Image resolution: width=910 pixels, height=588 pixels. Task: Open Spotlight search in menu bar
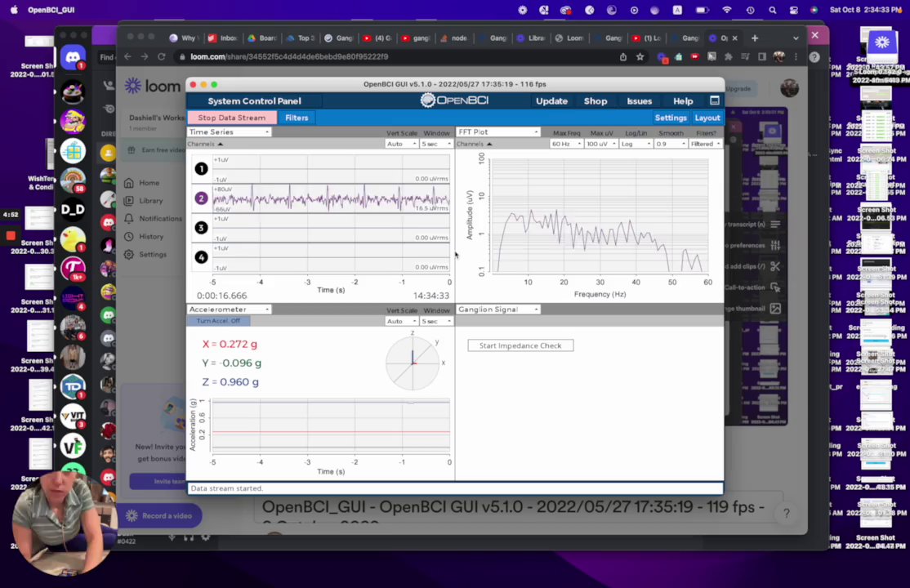pyautogui.click(x=773, y=10)
